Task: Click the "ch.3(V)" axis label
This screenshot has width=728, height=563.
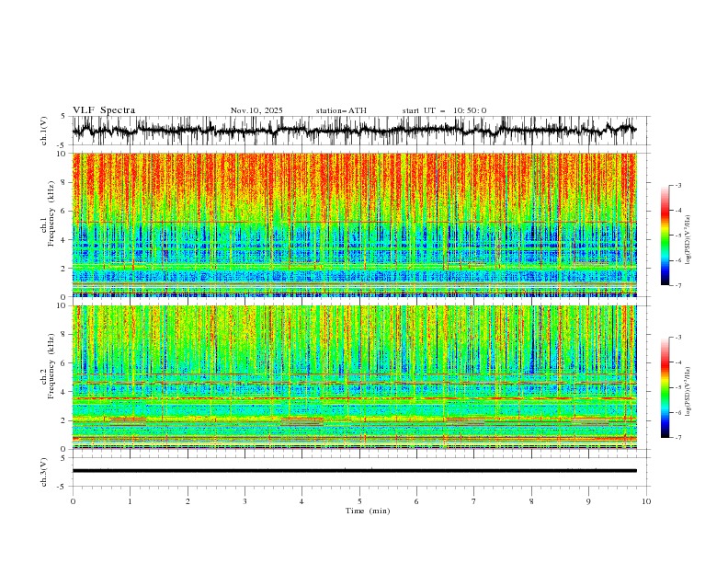Action: click(45, 472)
